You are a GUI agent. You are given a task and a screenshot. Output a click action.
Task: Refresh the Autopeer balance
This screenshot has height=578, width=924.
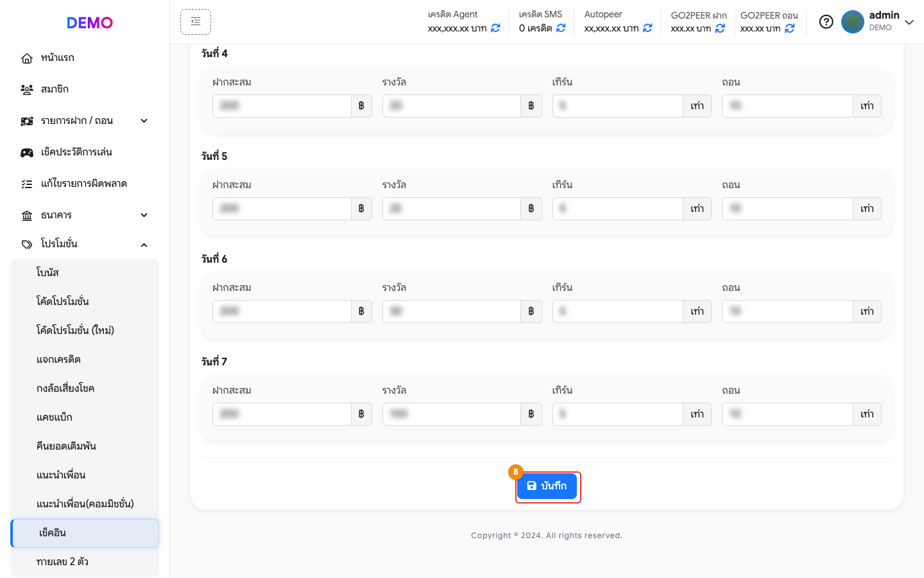647,28
